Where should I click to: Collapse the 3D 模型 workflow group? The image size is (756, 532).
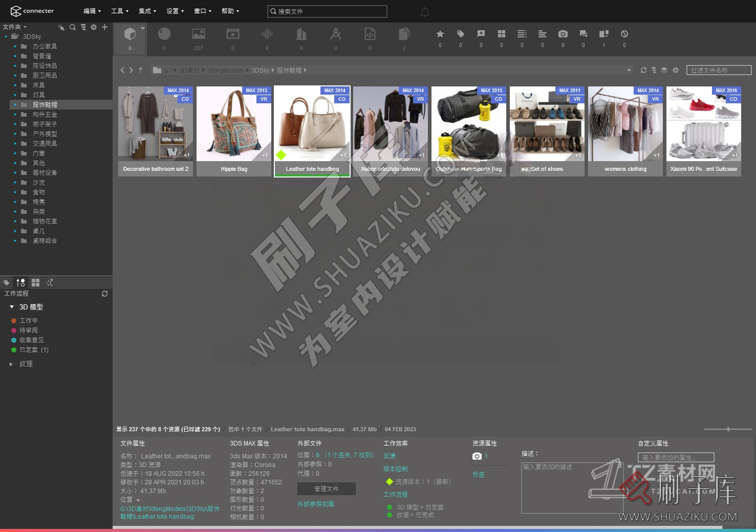coord(11,307)
